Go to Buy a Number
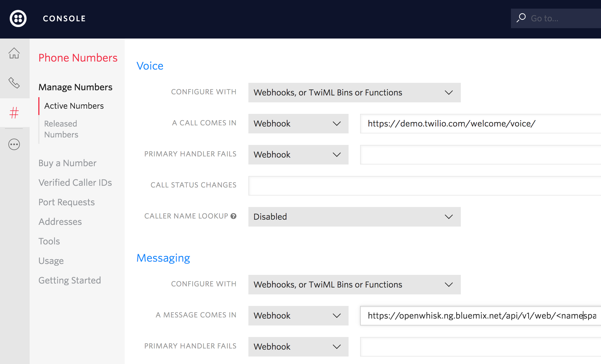The width and height of the screenshot is (601, 364). [x=67, y=163]
